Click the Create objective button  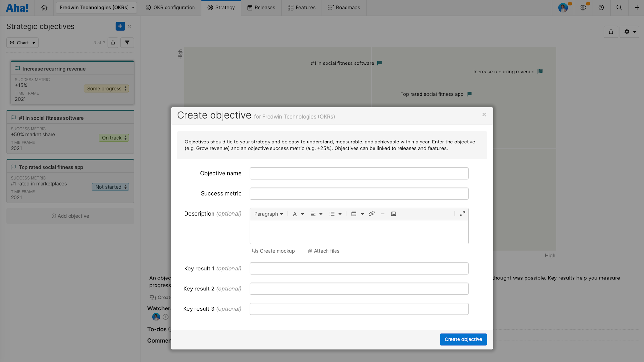tap(463, 339)
